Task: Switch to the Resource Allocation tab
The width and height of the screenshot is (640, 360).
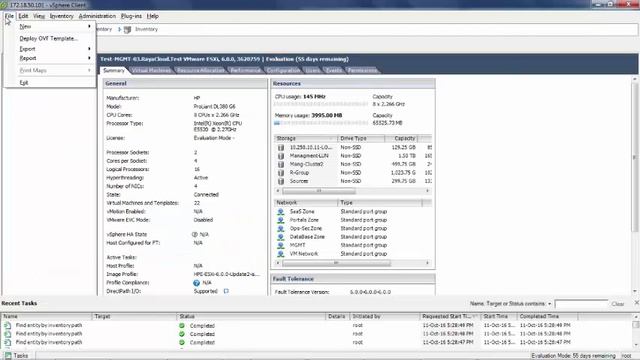Action: tap(200, 70)
